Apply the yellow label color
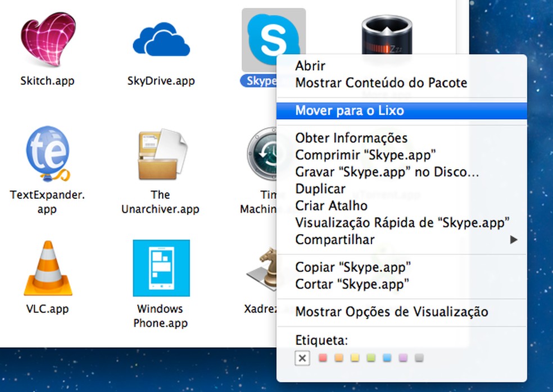 [x=355, y=358]
